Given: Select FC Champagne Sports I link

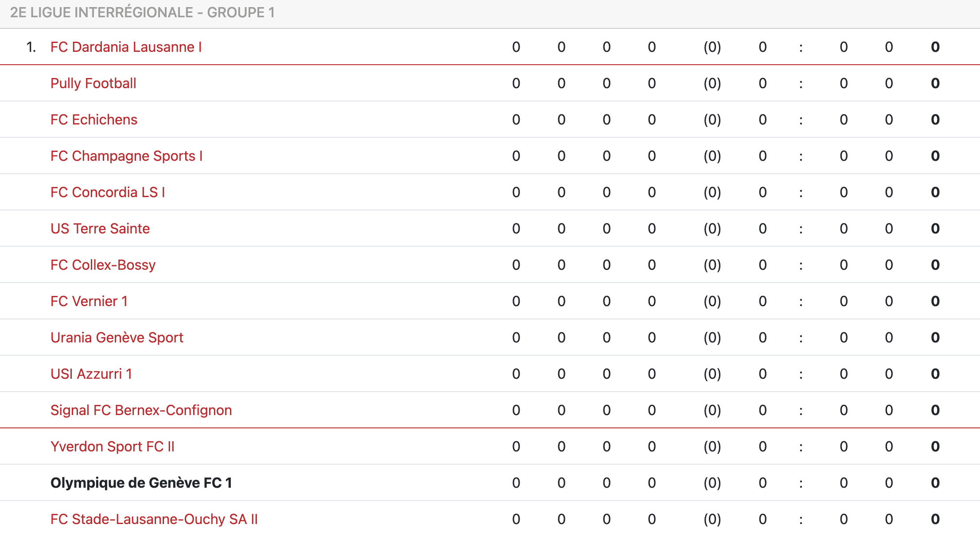Looking at the screenshot, I should tap(126, 156).
